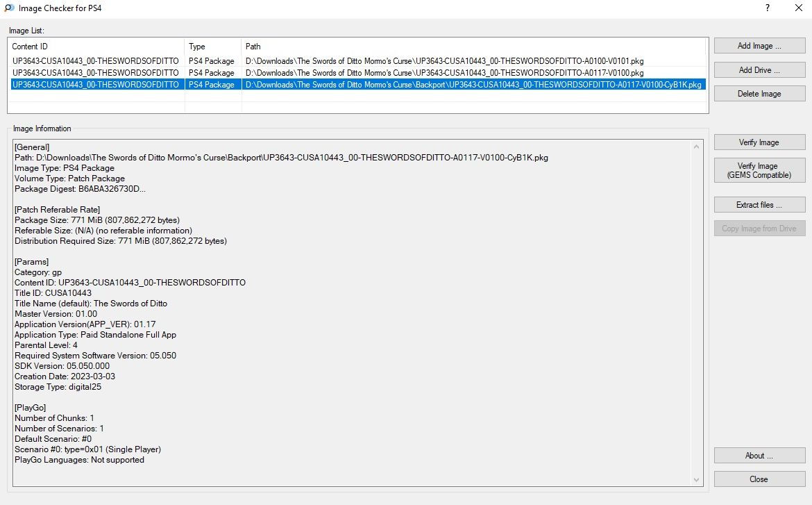The image size is (812, 505).
Task: Click the help question mark button
Action: (768, 8)
